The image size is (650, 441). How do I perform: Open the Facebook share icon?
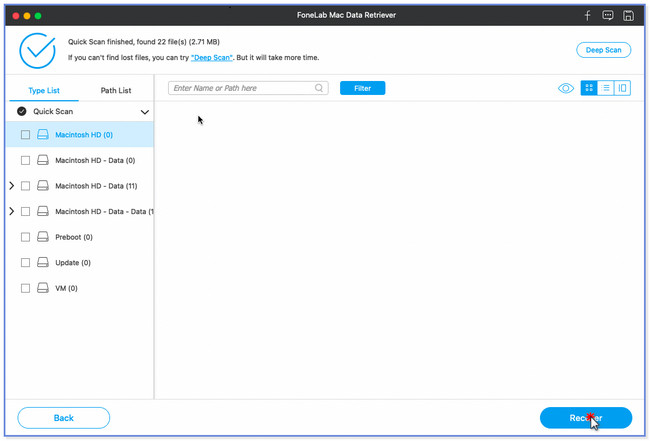[x=587, y=16]
